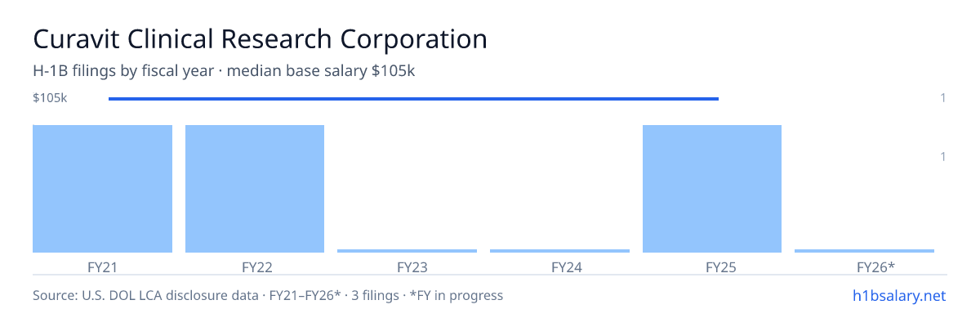Click the Curavit Clinical Research Corporation title
Image resolution: width=980 pixels, height=327 pixels.
pos(260,38)
